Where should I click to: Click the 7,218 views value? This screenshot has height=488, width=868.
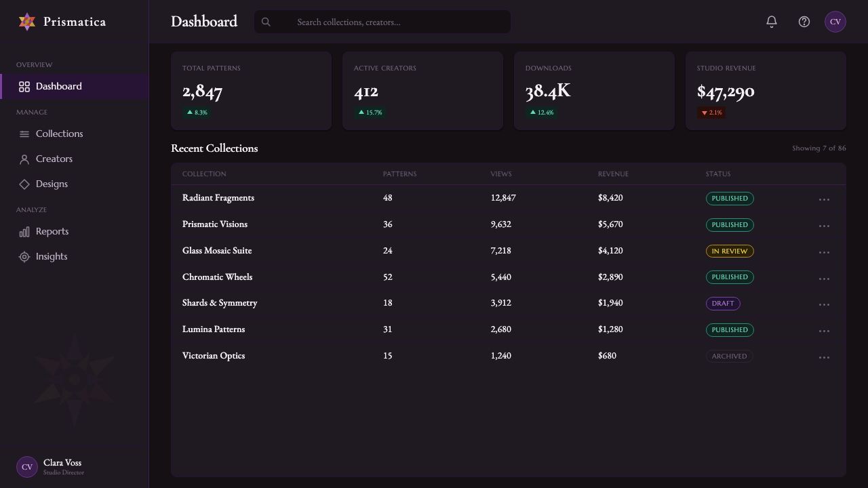pyautogui.click(x=501, y=251)
